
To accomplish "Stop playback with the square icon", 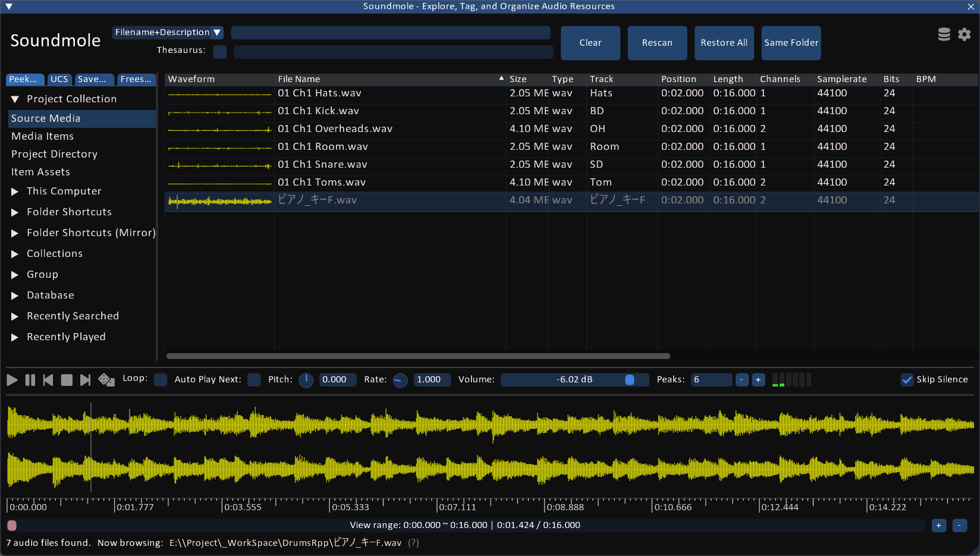I will [67, 380].
